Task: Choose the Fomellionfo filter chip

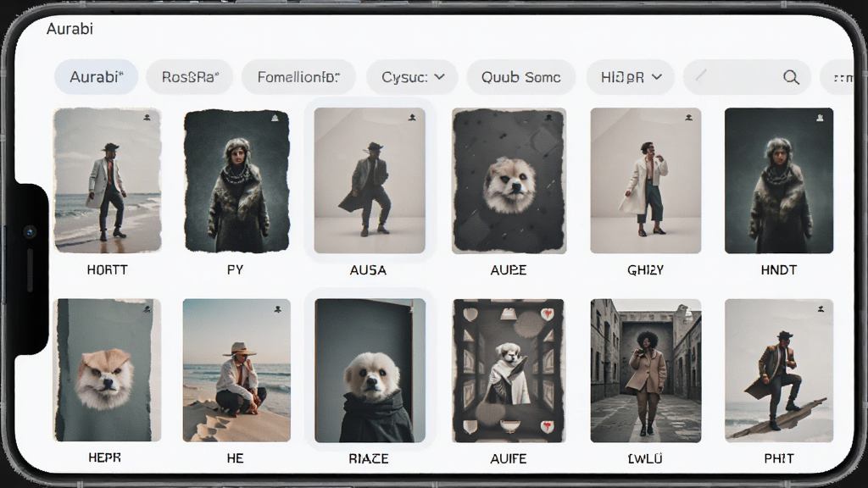Action: (298, 77)
